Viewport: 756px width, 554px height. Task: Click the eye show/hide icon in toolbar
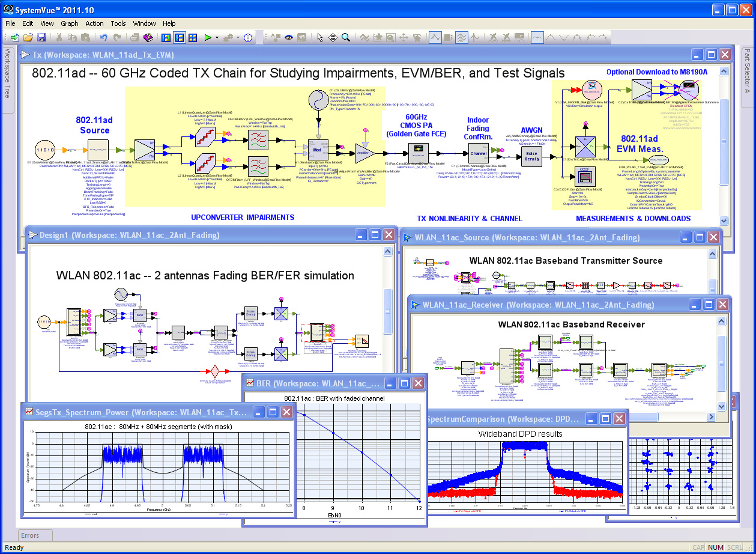click(289, 37)
